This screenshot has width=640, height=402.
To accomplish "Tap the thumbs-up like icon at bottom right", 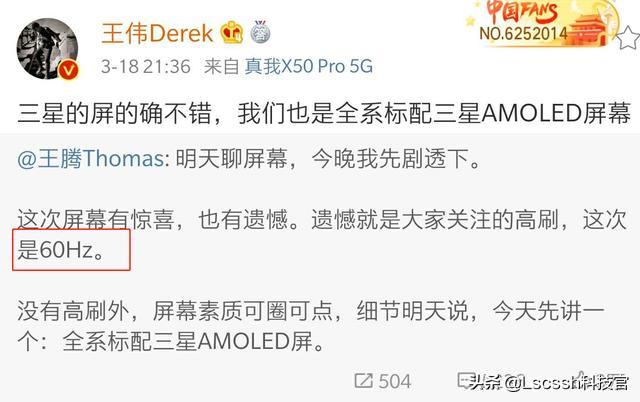I will pyautogui.click(x=583, y=381).
